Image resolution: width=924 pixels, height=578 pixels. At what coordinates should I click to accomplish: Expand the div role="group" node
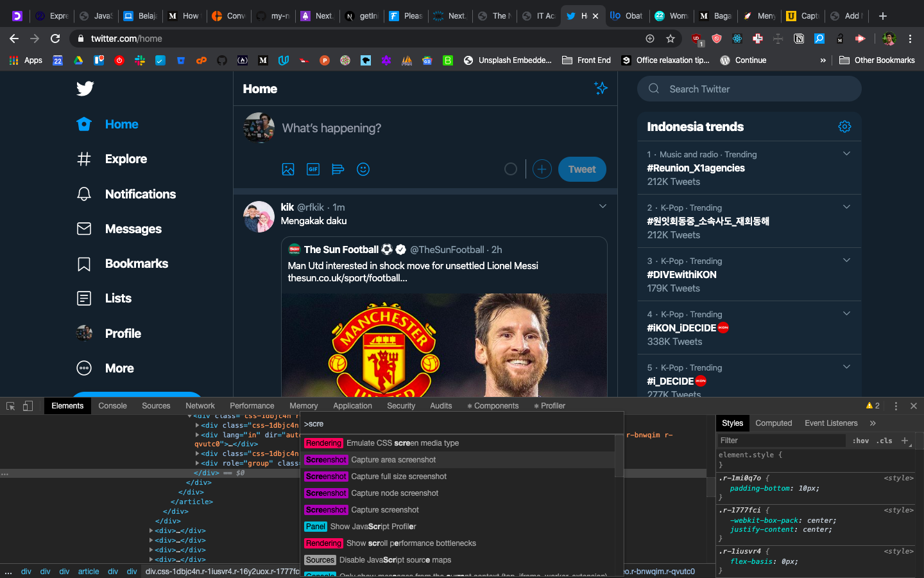197,463
